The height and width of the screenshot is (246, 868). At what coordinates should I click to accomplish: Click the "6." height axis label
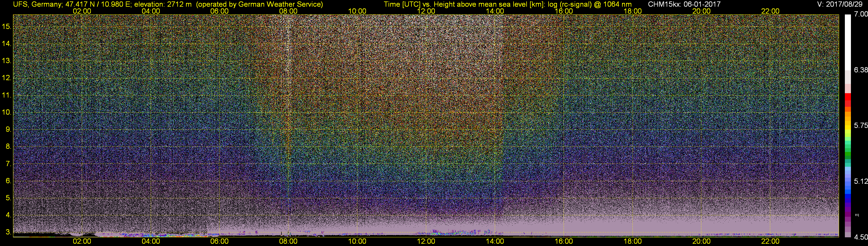click(8, 181)
